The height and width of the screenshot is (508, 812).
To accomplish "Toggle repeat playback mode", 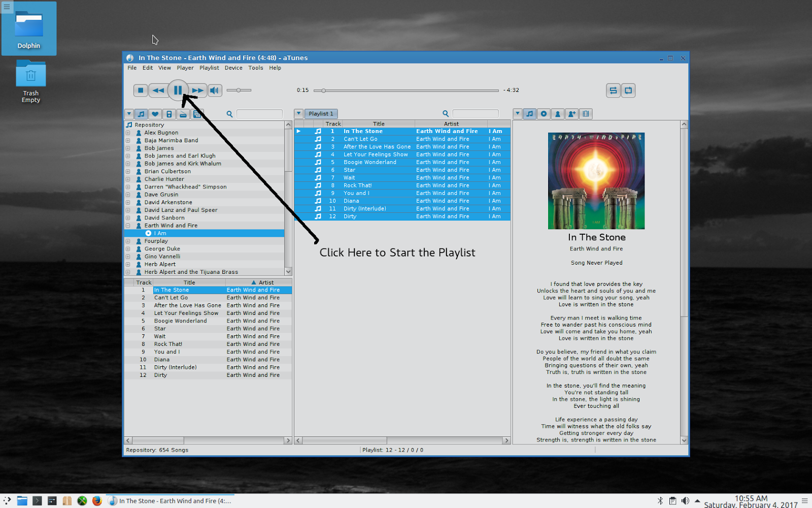I will 628,90.
